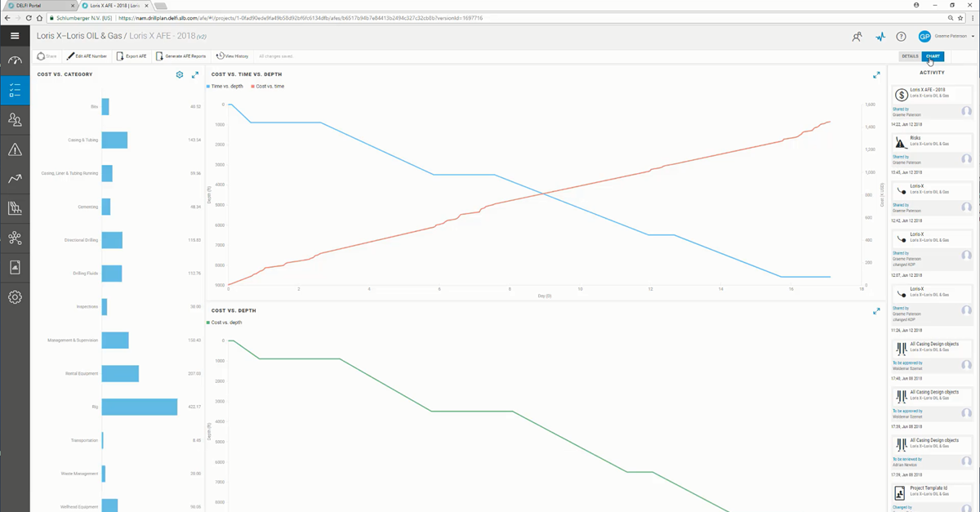Open Cost vs. Category settings gear
Image resolution: width=980 pixels, height=512 pixels.
(x=180, y=75)
